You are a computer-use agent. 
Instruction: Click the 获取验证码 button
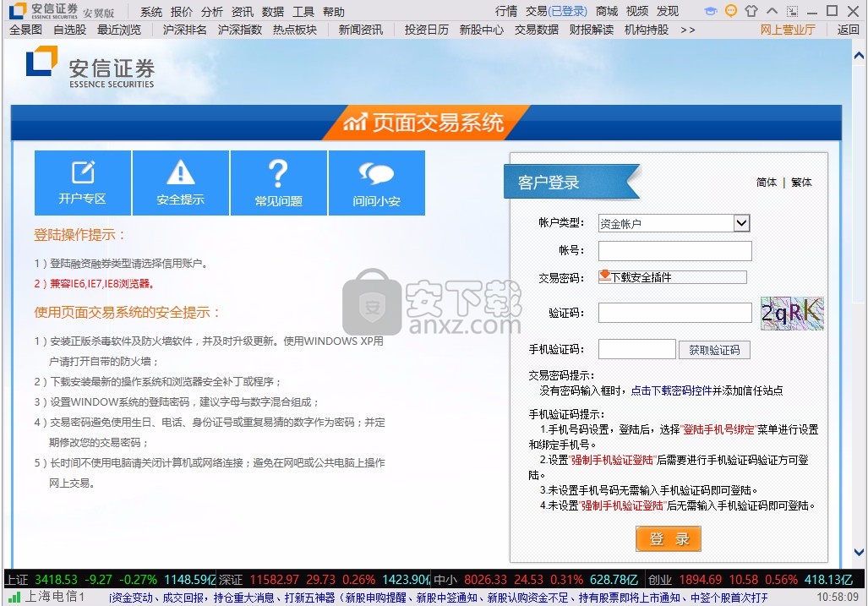click(x=714, y=350)
